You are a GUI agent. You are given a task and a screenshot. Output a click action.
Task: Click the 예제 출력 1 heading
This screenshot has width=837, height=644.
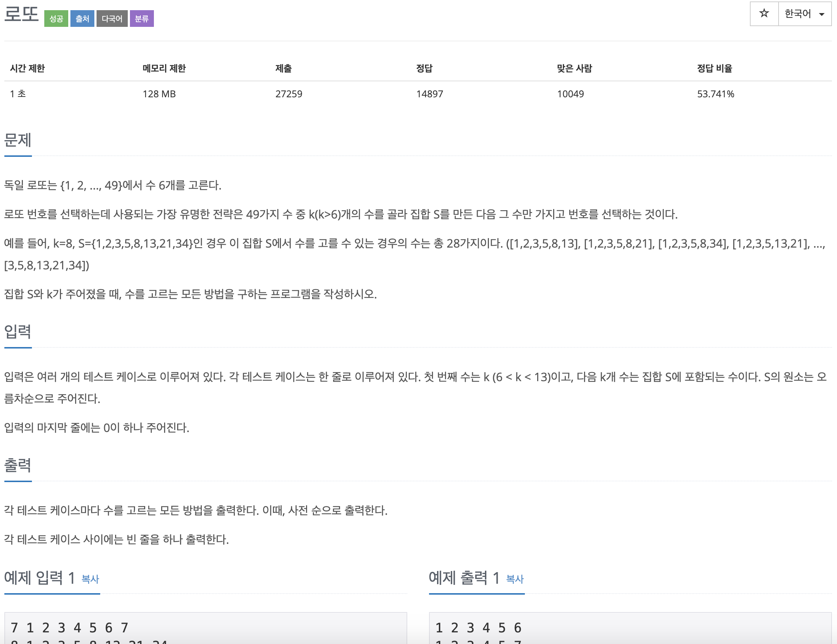tap(464, 578)
